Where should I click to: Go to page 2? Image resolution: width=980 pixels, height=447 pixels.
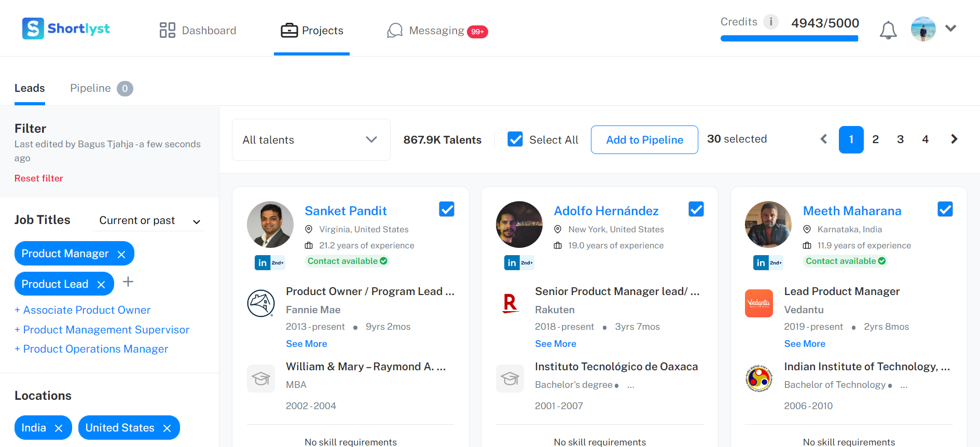(876, 139)
